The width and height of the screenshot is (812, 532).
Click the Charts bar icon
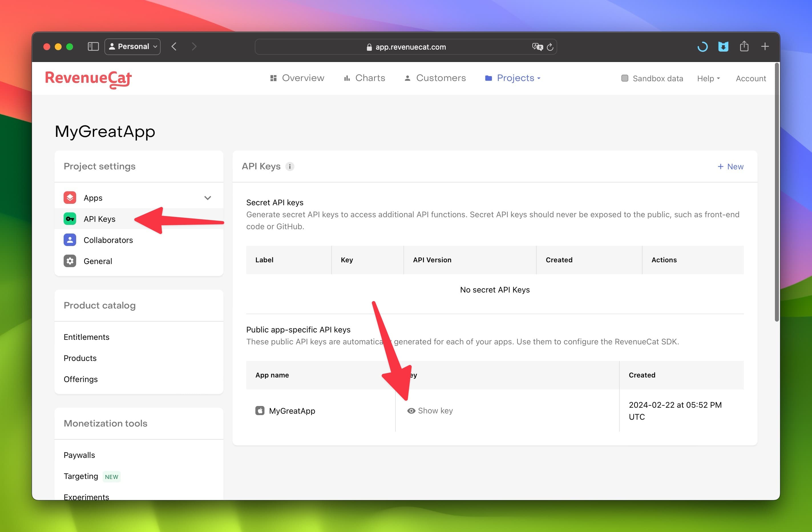tap(347, 78)
